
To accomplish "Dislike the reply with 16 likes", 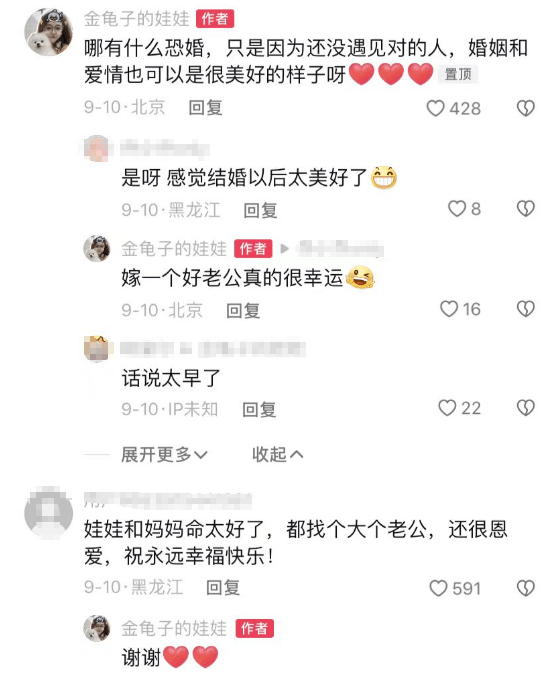I will (x=525, y=309).
